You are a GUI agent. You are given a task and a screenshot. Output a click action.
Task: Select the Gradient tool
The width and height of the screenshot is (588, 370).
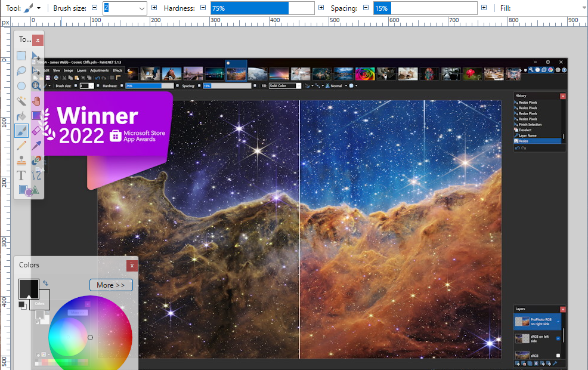[36, 116]
